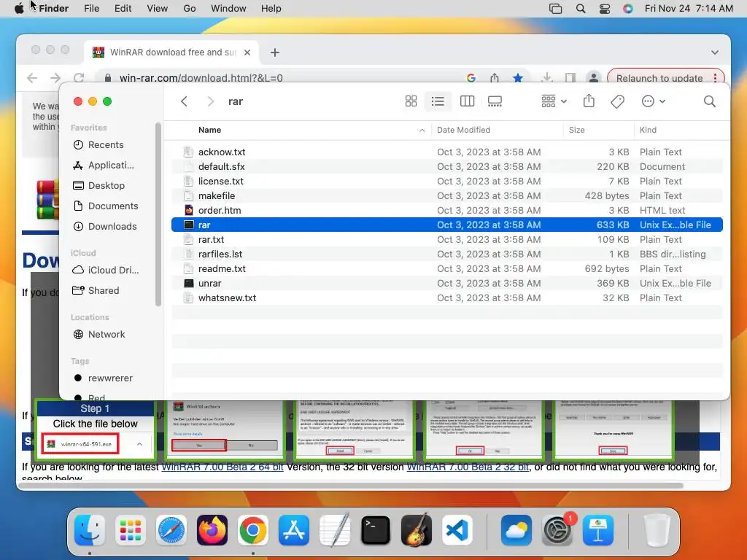
Task: Open the View menu
Action: tap(158, 9)
